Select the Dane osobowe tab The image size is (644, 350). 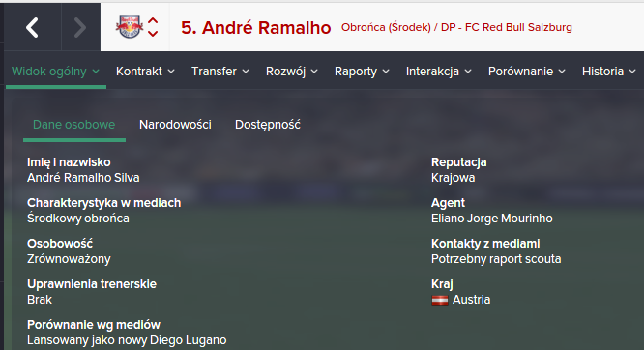[73, 125]
